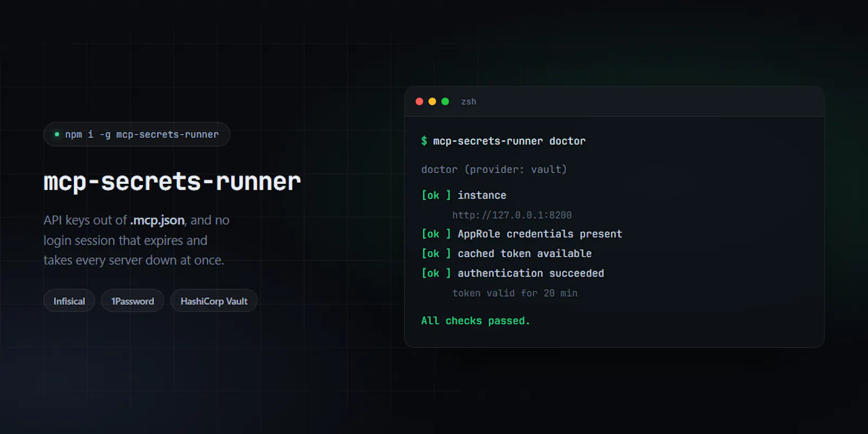
Task: Click 'authentication succeeded' line
Action: pyautogui.click(x=513, y=273)
